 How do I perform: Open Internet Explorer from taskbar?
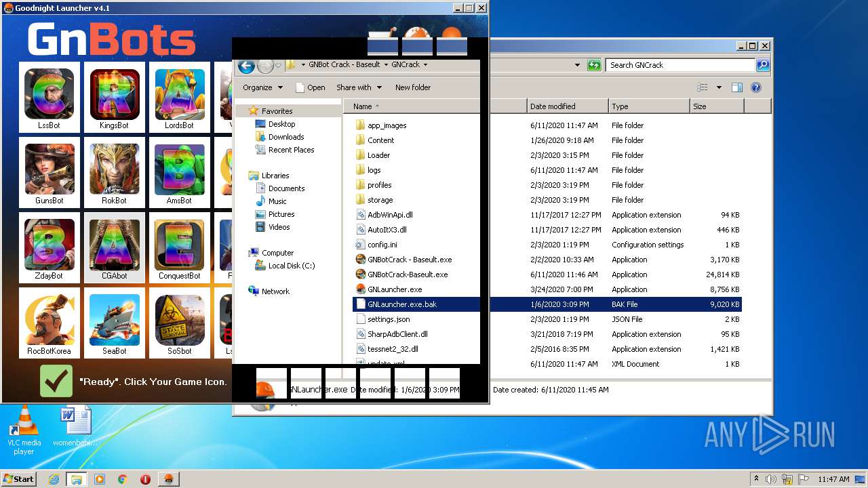coord(54,479)
